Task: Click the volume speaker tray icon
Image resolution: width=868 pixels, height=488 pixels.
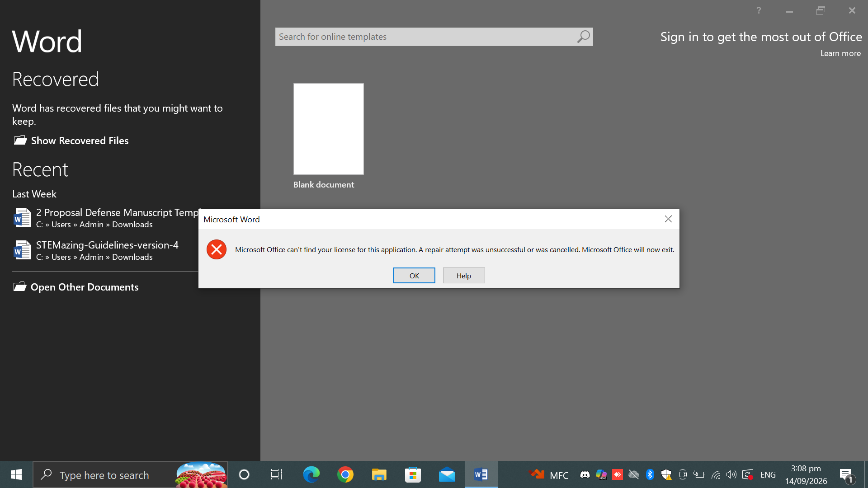Action: tap(731, 474)
